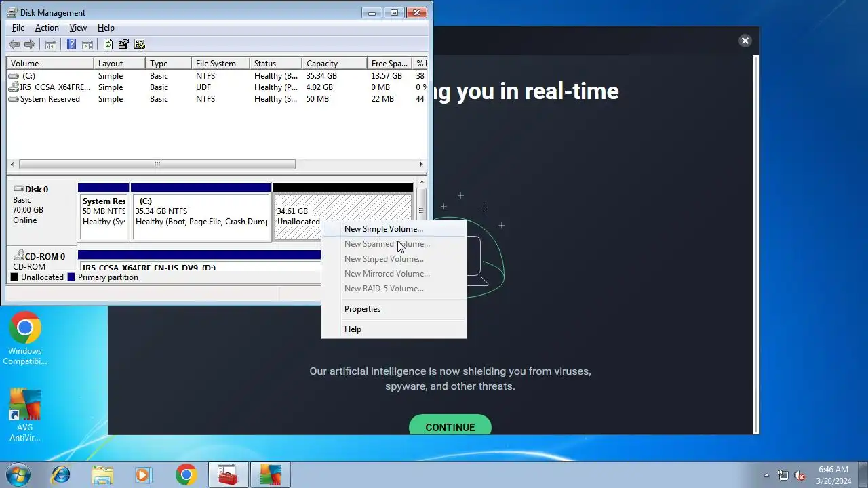Click the Back arrow in Disk Management toolbar
The height and width of the screenshot is (488, 868).
click(14, 45)
